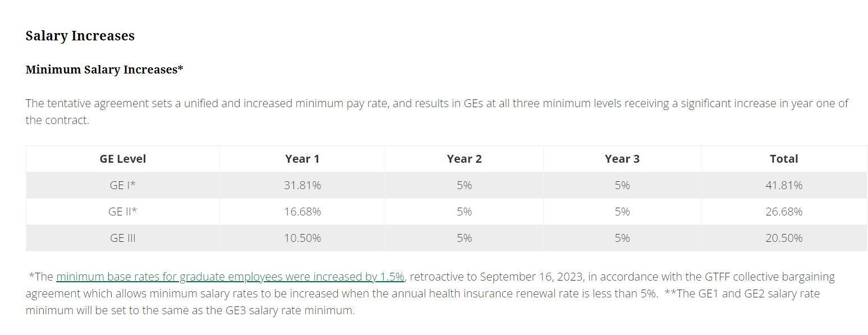Click the GE I* row label
Image resolution: width=868 pixels, height=335 pixels.
[123, 185]
